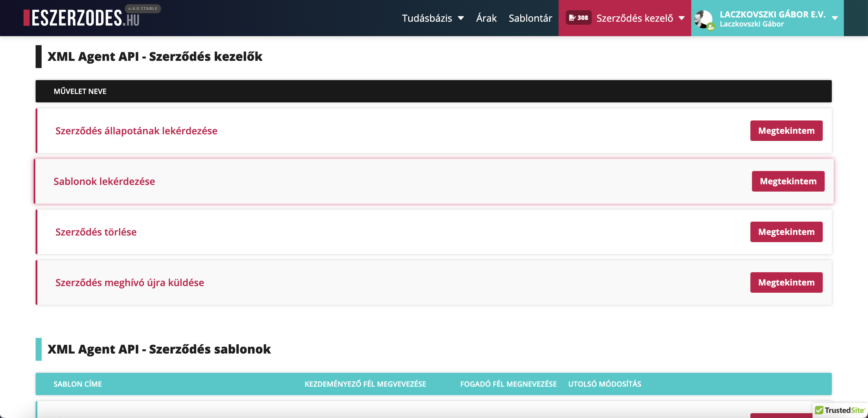Image resolution: width=868 pixels, height=418 pixels.
Task: Click the 308 contracts badge icon
Action: tap(578, 18)
